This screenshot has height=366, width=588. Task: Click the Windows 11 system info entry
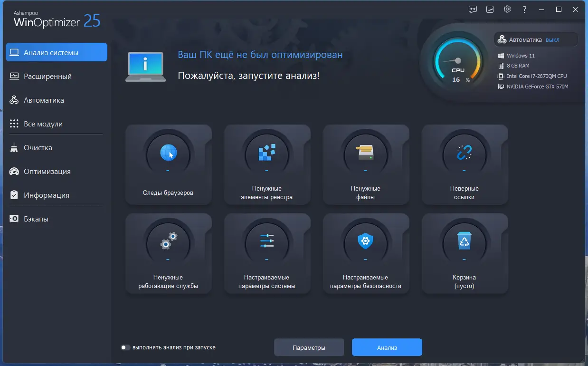516,56
